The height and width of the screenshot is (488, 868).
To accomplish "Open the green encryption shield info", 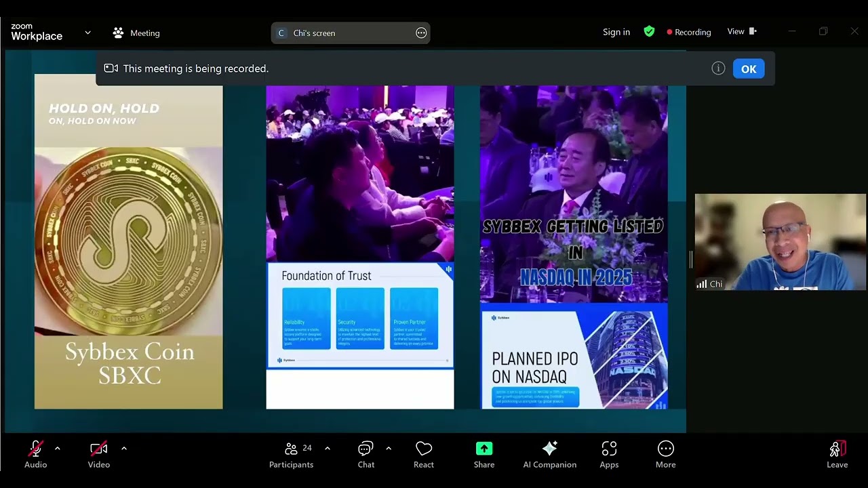I will (x=649, y=31).
